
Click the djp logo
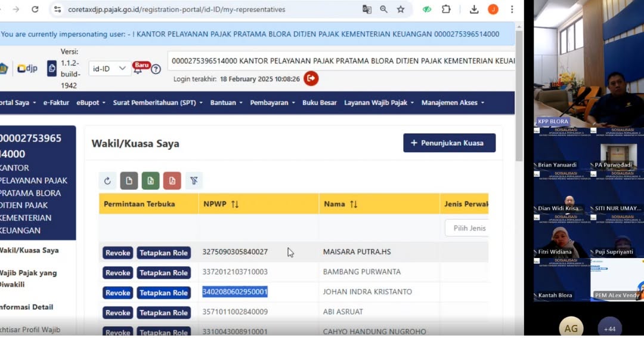coord(27,68)
